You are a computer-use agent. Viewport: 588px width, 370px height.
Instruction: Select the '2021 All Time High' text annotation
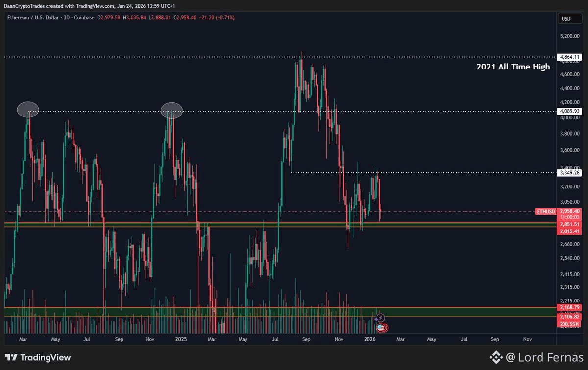click(513, 67)
